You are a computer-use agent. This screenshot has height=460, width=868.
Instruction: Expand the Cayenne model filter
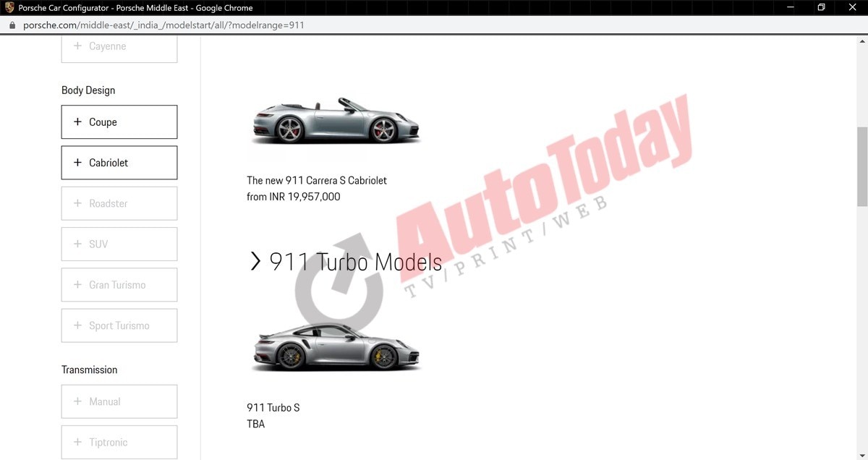tap(119, 46)
